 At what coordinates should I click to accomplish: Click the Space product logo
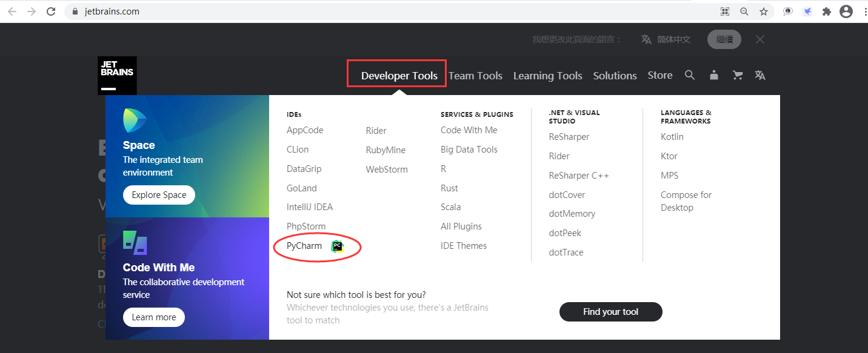[135, 120]
